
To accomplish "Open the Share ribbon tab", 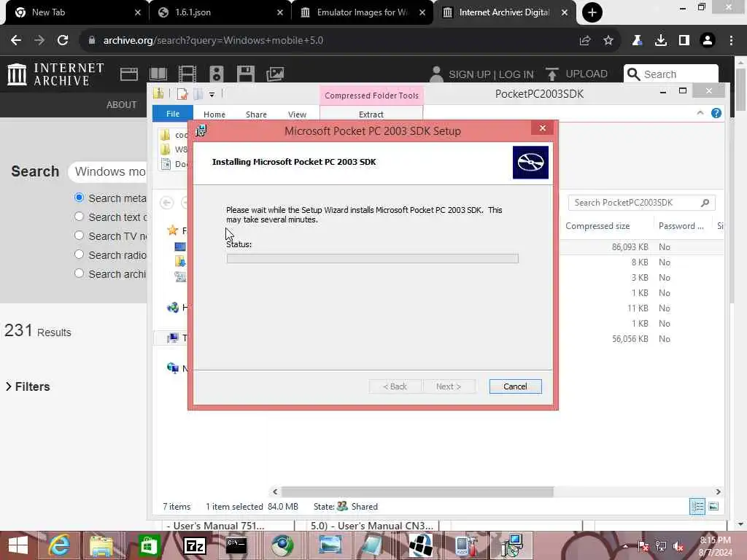I will [256, 114].
